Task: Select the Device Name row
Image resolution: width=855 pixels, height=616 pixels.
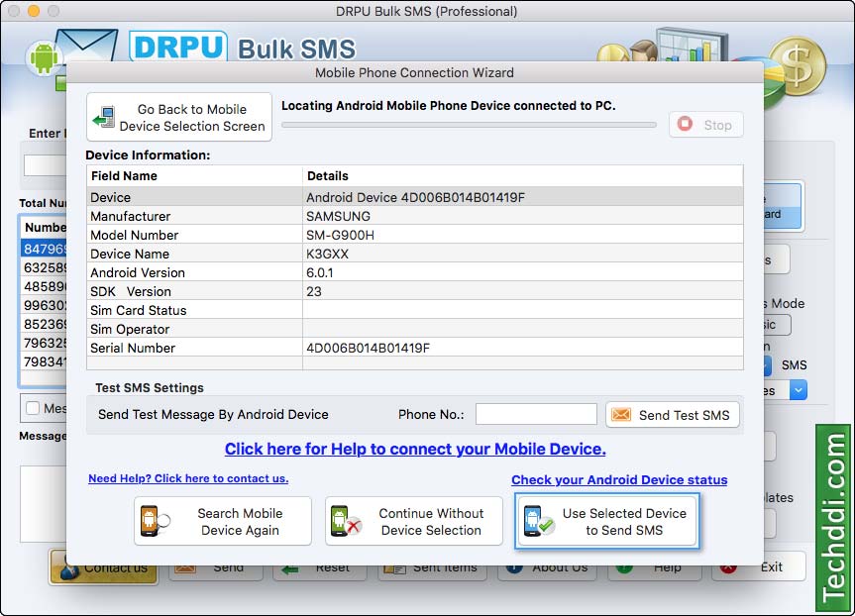Action: pyautogui.click(x=415, y=254)
